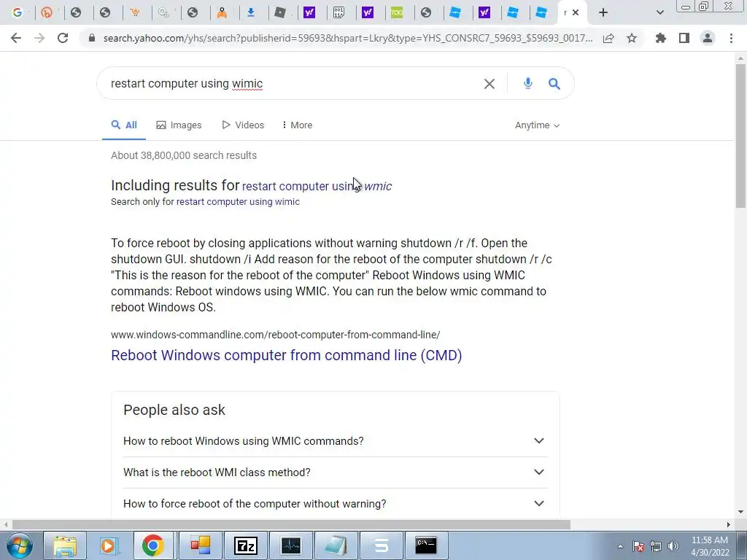Show hidden system tray icons
This screenshot has height=560, width=747.
click(620, 546)
